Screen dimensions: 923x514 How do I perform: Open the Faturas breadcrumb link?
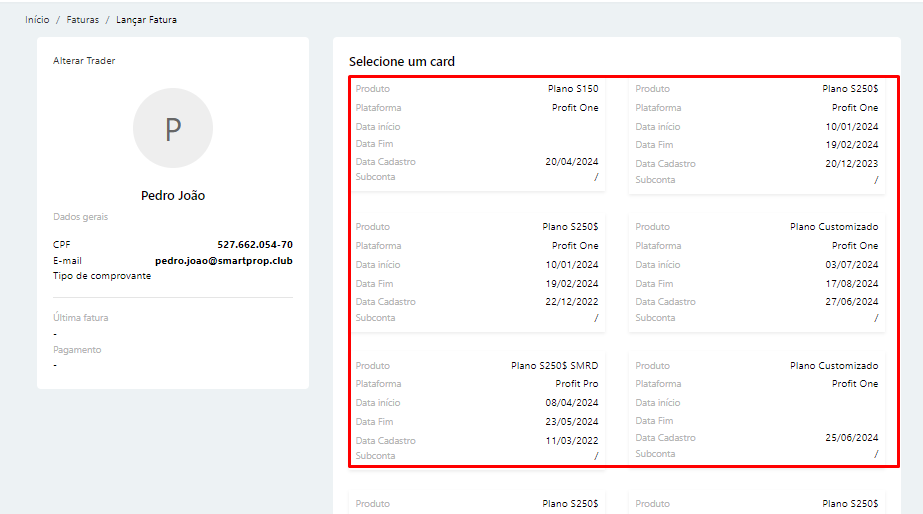pyautogui.click(x=83, y=20)
